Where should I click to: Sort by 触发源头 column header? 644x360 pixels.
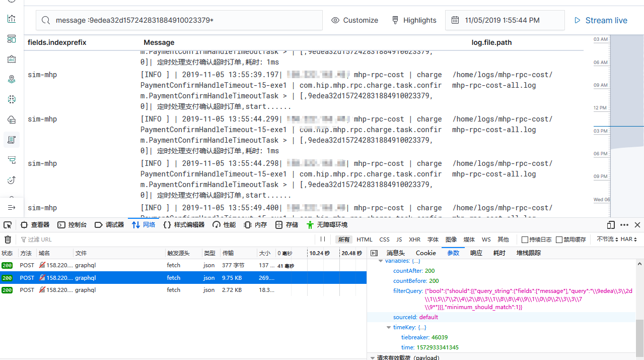tap(183, 253)
